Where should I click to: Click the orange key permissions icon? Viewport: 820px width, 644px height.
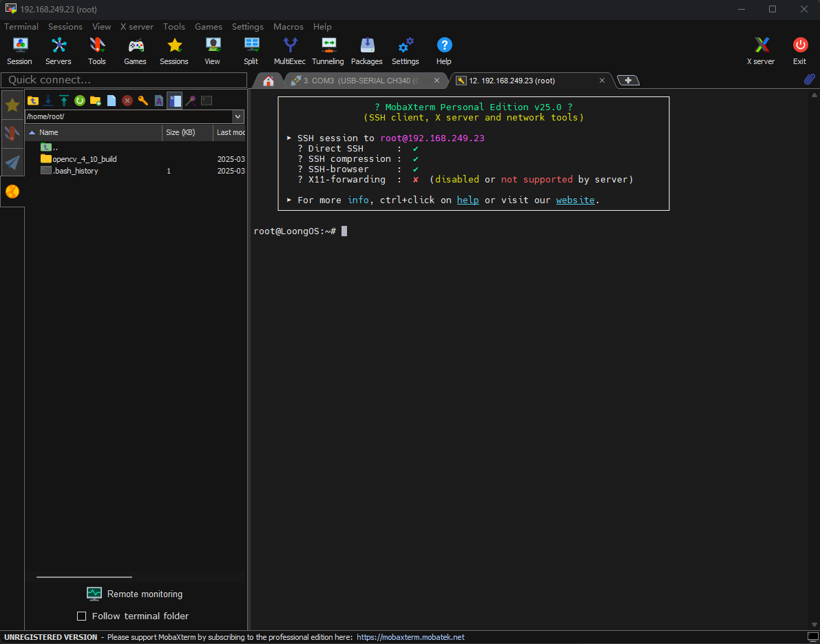143,101
